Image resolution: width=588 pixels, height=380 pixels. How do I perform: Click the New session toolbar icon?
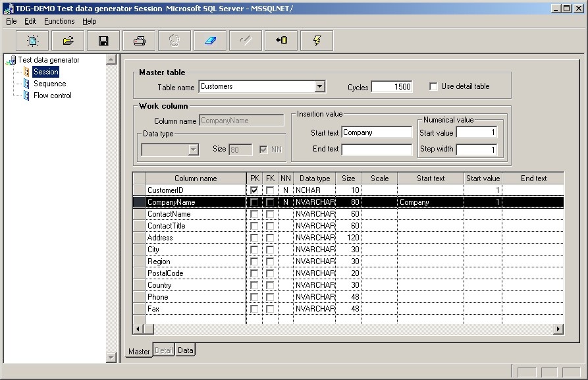point(32,41)
